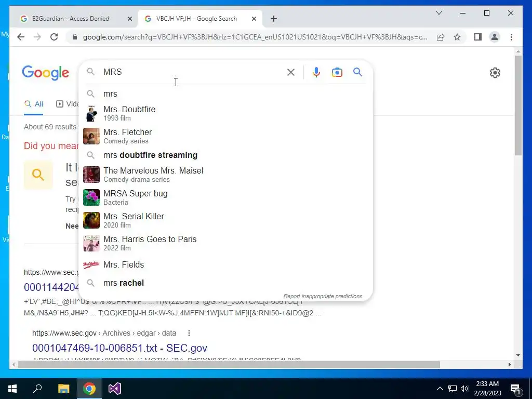Clear the search box with the X icon
532x399 pixels.
point(291,72)
